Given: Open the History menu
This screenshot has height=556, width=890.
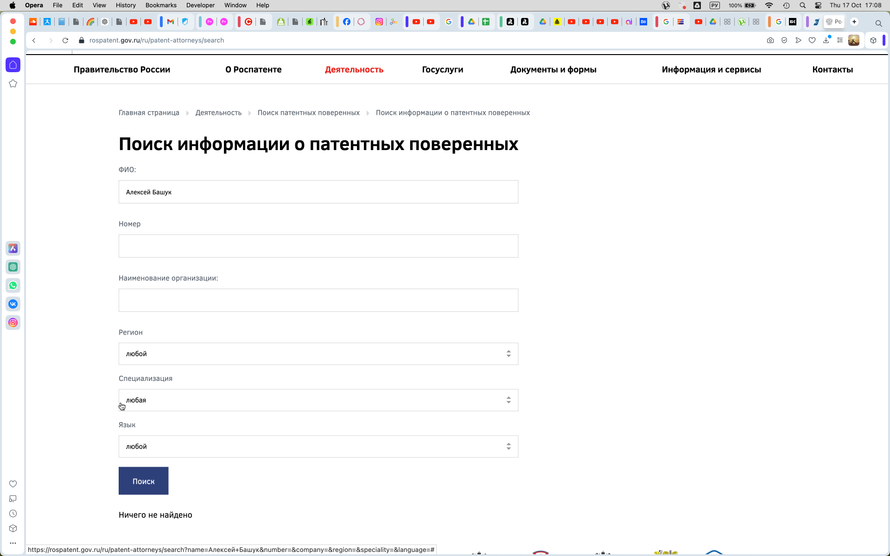Looking at the screenshot, I should (x=125, y=5).
